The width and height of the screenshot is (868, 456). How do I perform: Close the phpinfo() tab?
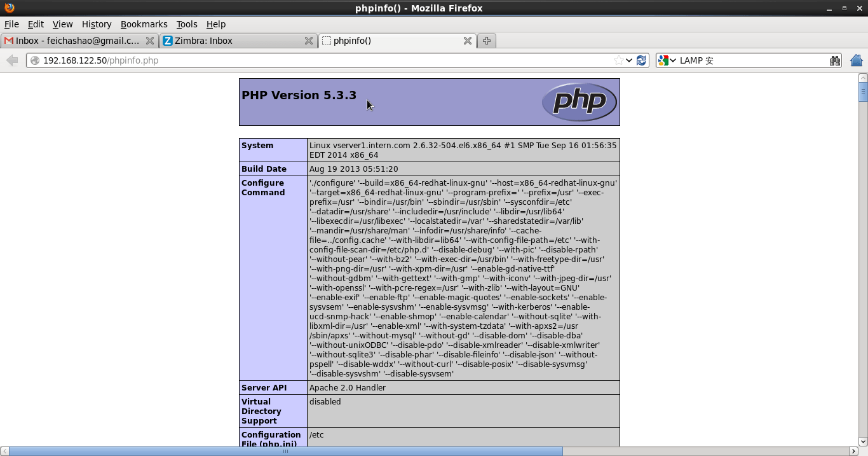[x=468, y=41]
